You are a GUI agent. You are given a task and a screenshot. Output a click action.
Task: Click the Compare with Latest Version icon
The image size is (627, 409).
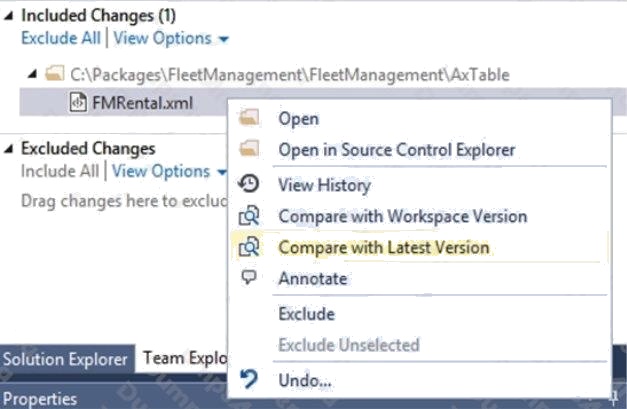[x=249, y=247]
